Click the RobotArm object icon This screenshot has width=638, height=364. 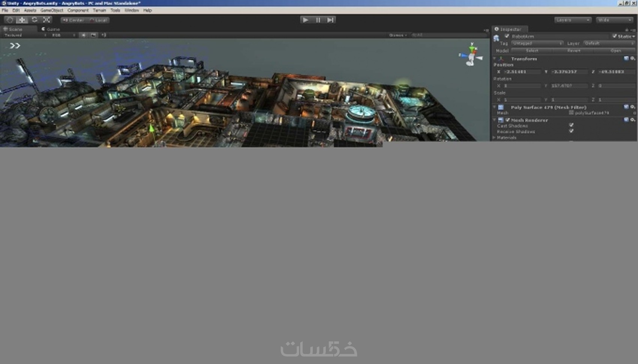click(x=497, y=38)
